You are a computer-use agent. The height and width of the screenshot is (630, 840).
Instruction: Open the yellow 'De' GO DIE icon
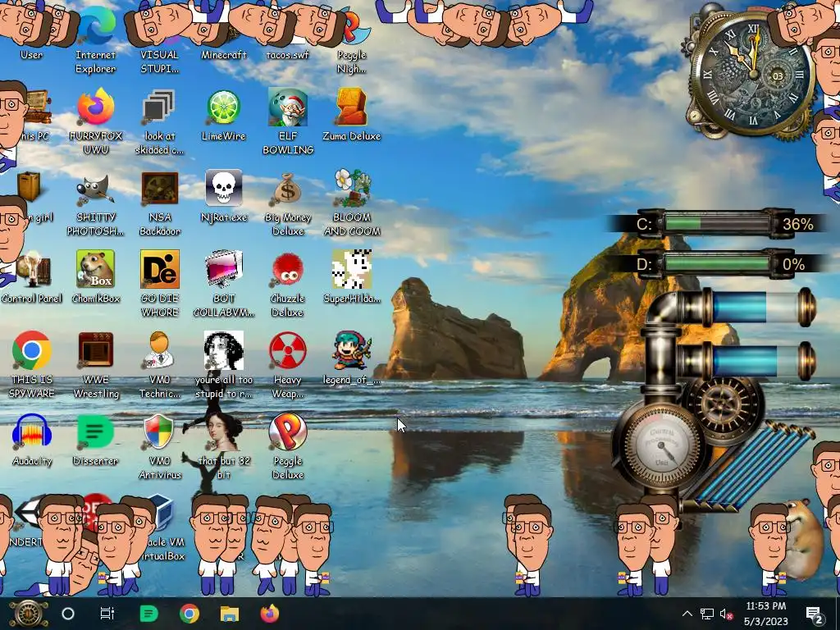[159, 269]
